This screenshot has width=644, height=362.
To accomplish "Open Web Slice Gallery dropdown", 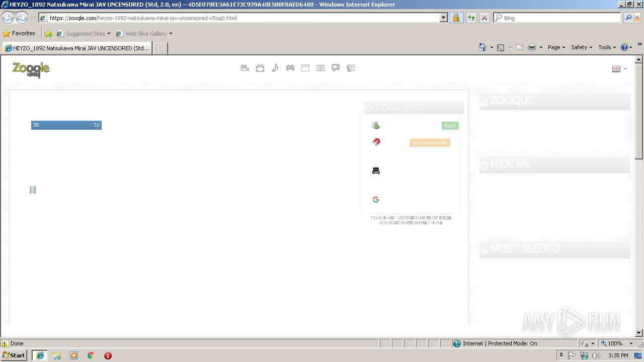I will click(144, 34).
